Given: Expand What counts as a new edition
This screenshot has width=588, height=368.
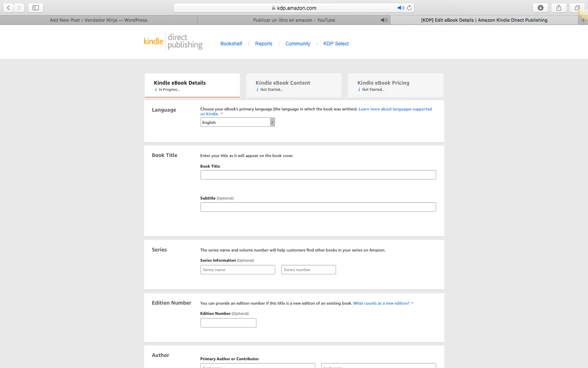Looking at the screenshot, I should [381, 303].
